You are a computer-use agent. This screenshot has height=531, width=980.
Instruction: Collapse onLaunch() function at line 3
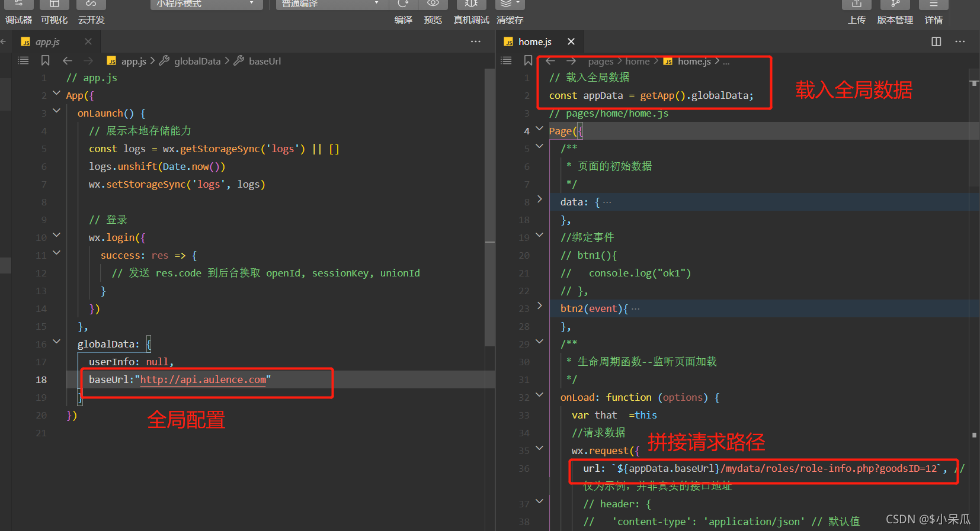[x=56, y=111]
